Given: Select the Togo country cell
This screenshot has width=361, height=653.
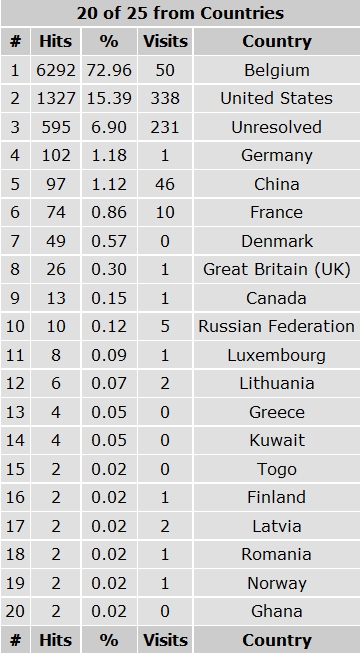Looking at the screenshot, I should (x=276, y=469).
